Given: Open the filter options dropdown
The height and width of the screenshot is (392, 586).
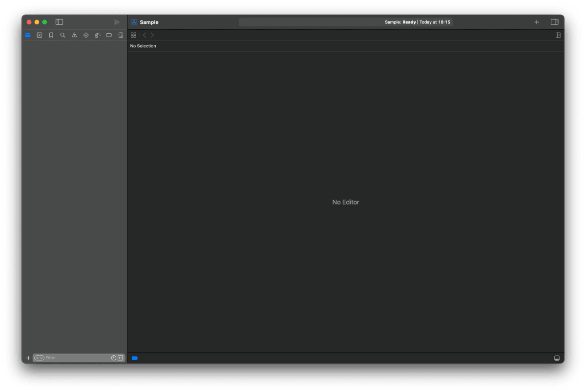Looking at the screenshot, I should (39, 358).
